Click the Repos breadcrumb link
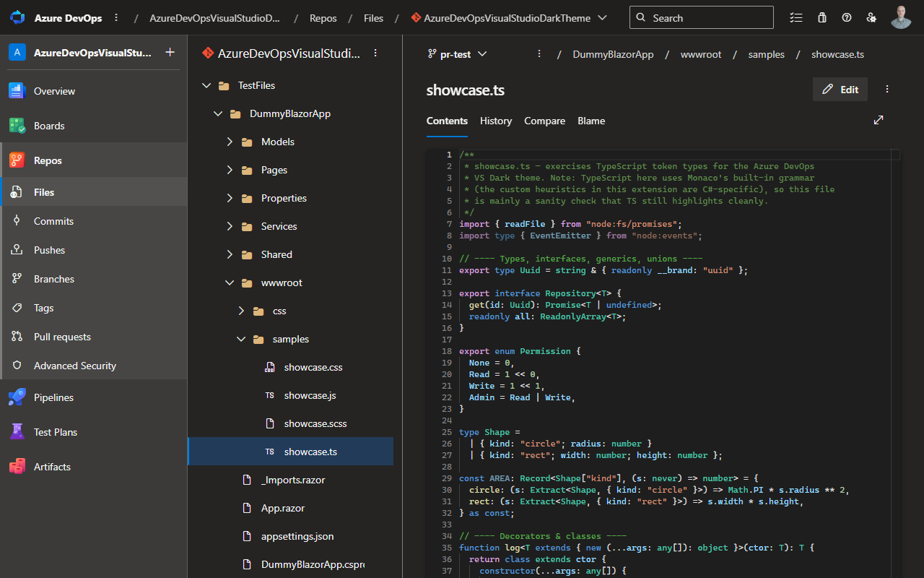The height and width of the screenshot is (578, 924). tap(323, 18)
